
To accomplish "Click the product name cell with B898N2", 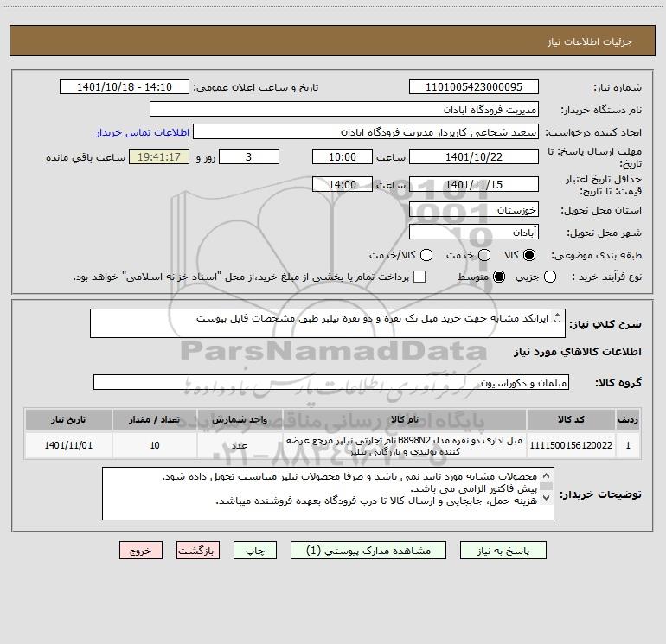I will (405, 445).
